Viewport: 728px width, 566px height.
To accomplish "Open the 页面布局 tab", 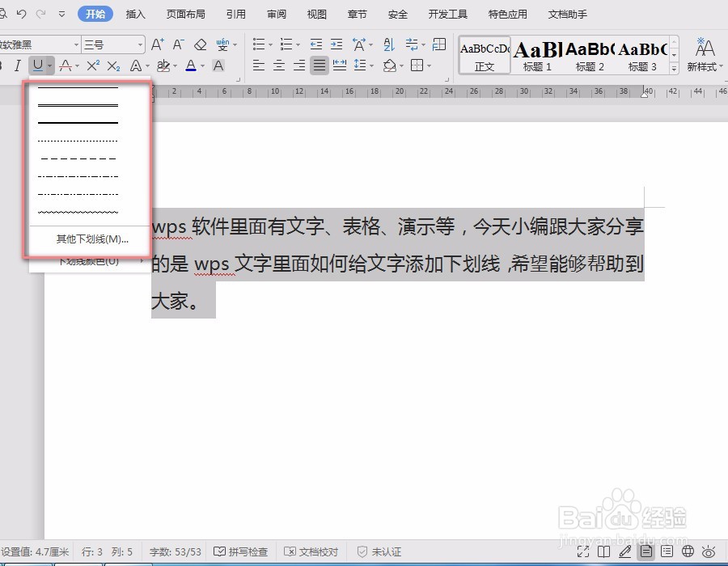I will (186, 15).
